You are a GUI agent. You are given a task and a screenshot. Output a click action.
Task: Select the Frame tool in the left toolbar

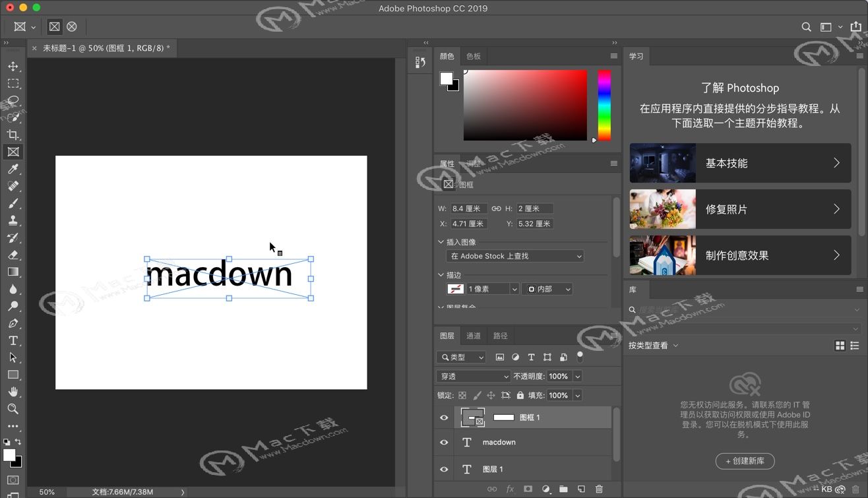point(13,152)
